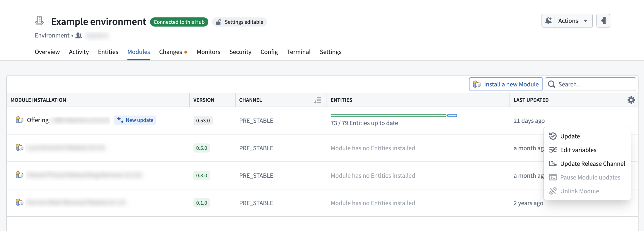Click the Settings editable unlock badge

239,22
